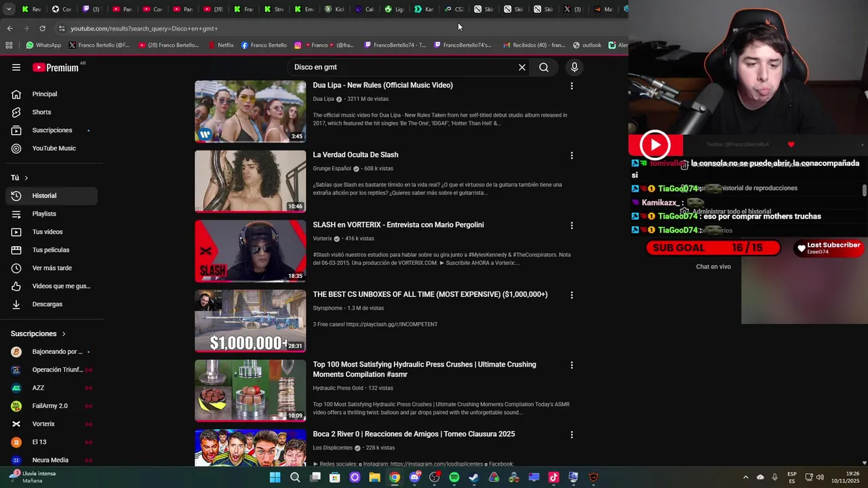Open the Chrome apps grid icon
The width and height of the screenshot is (868, 488).
point(9,45)
